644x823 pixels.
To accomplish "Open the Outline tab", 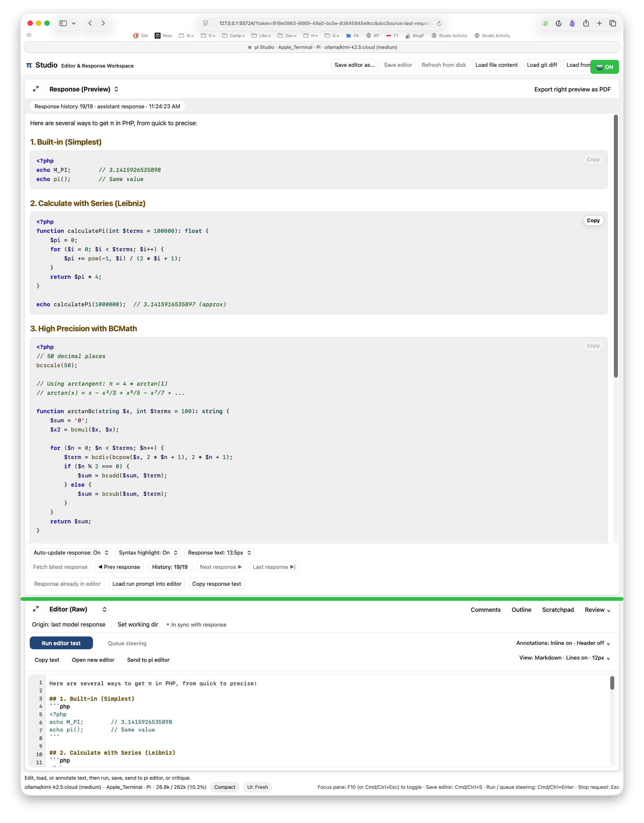I will (x=521, y=610).
